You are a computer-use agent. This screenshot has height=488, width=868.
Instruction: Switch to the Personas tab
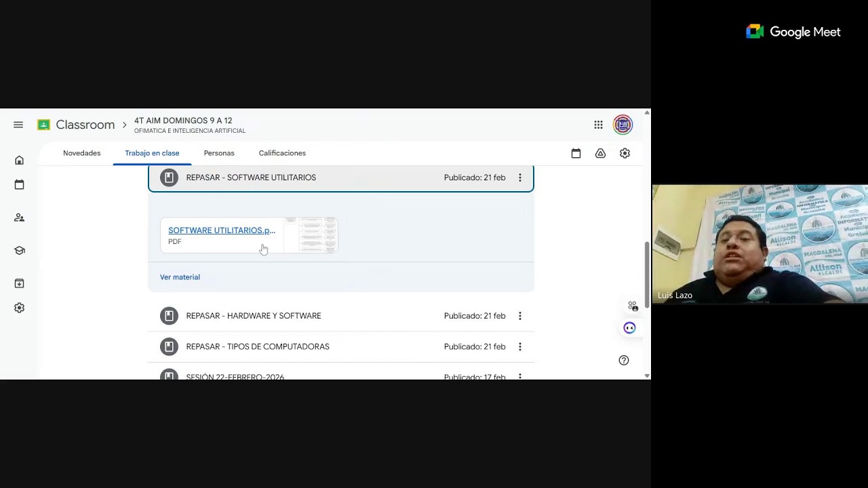pyautogui.click(x=219, y=153)
